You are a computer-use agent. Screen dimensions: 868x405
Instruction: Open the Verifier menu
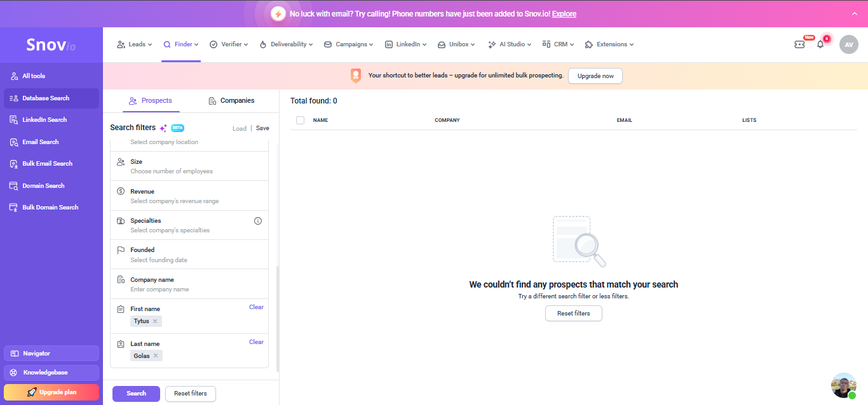coord(229,44)
